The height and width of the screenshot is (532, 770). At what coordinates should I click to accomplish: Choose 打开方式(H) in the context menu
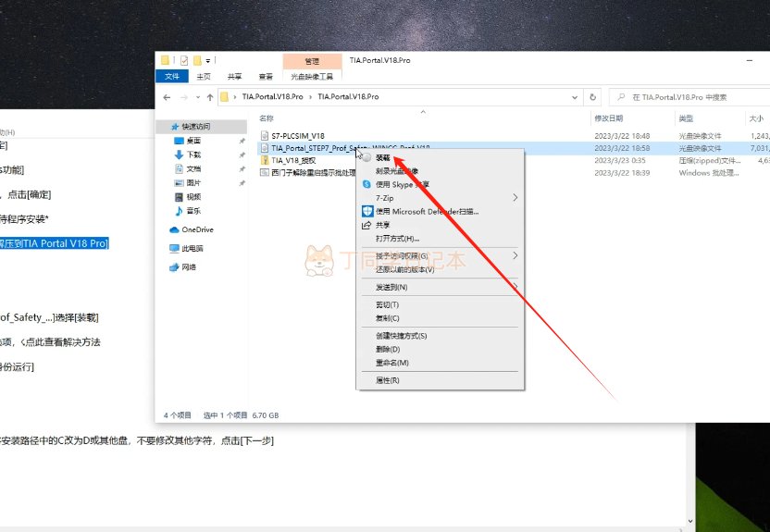[440, 239]
